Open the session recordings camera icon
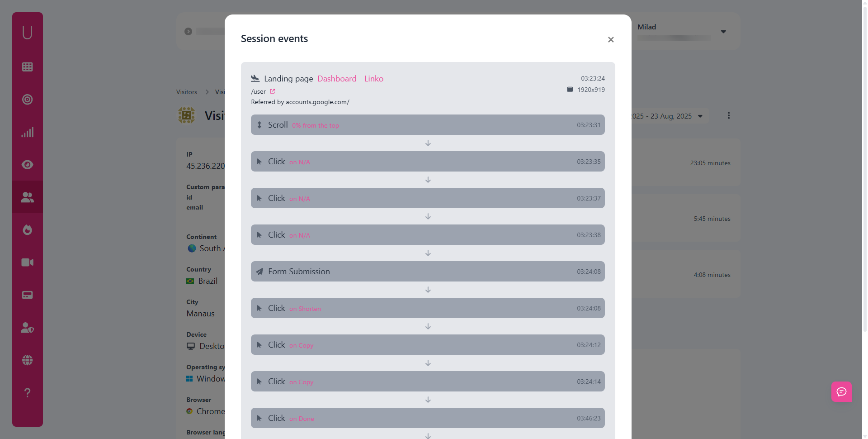Viewport: 868px width, 439px height. [x=27, y=262]
